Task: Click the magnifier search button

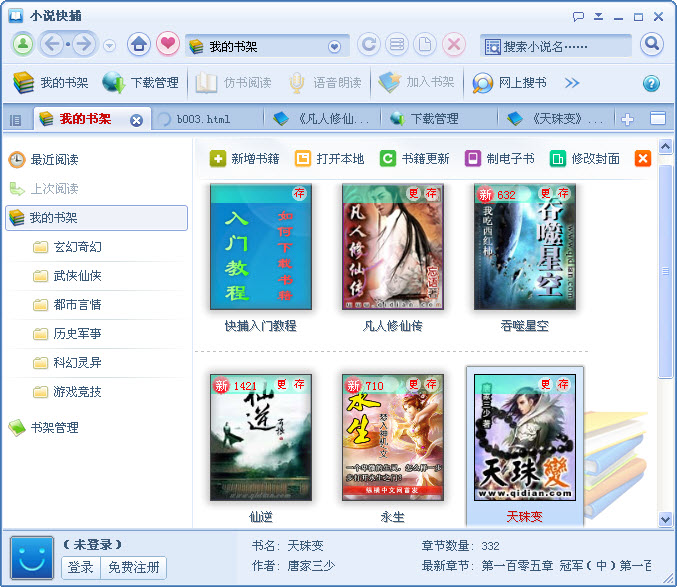Action: 652,44
